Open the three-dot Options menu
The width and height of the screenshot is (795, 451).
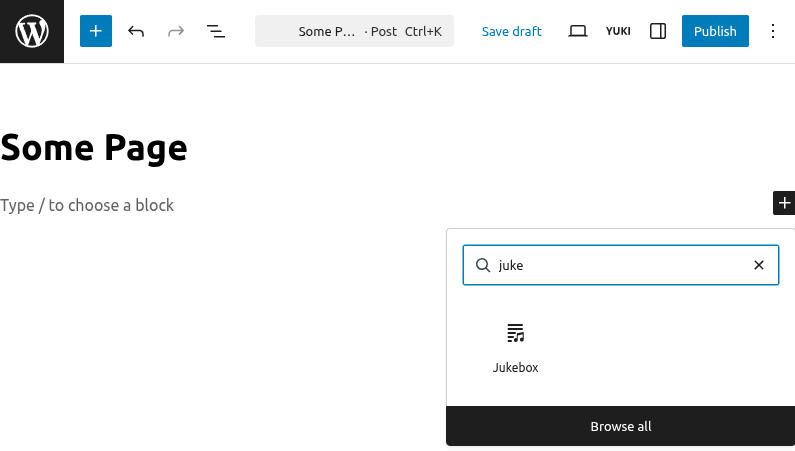tap(772, 31)
